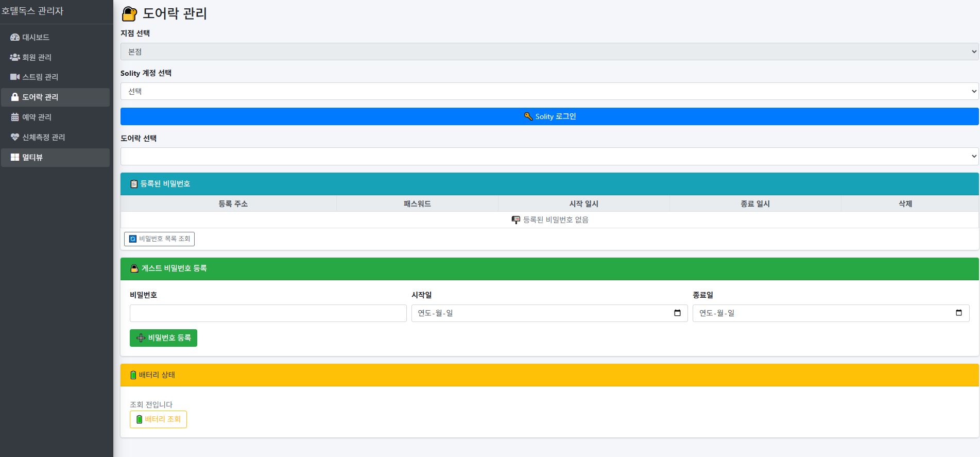
Task: Open 회원 관리 in the sidebar
Action: (55, 57)
